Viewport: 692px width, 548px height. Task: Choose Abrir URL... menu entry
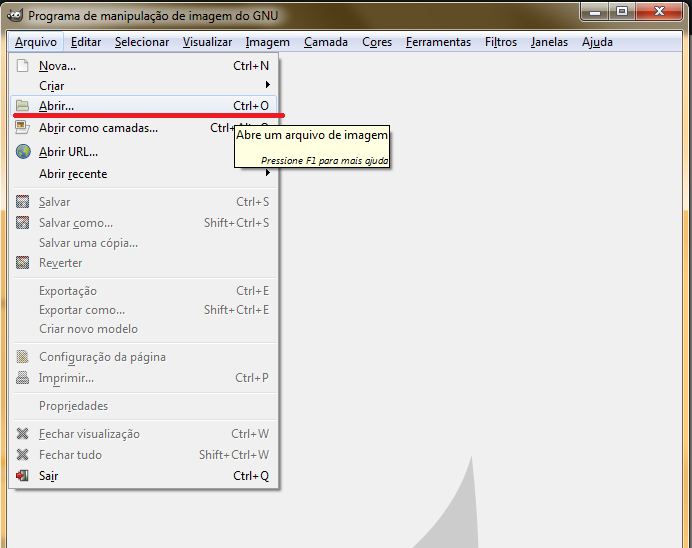click(x=143, y=152)
